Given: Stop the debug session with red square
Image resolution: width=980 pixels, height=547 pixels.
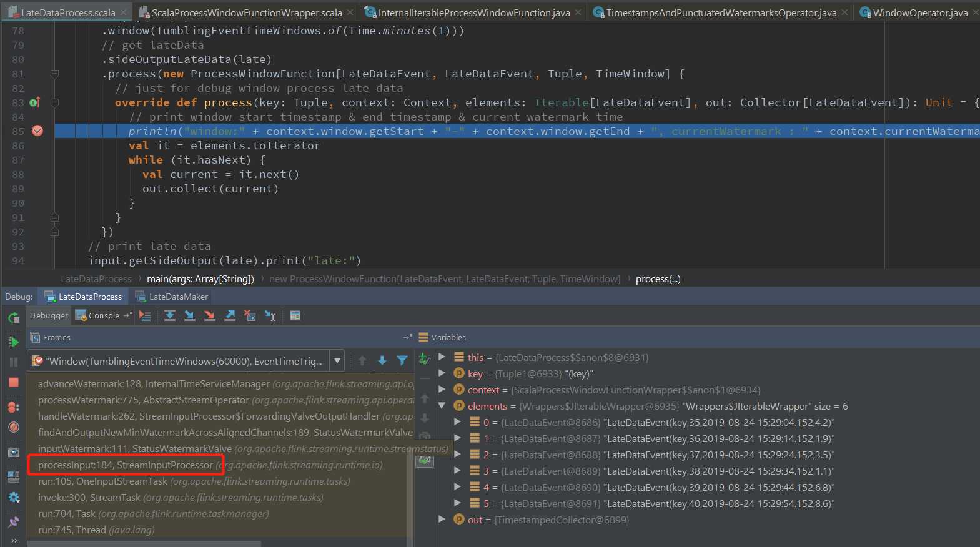Looking at the screenshot, I should [x=14, y=382].
